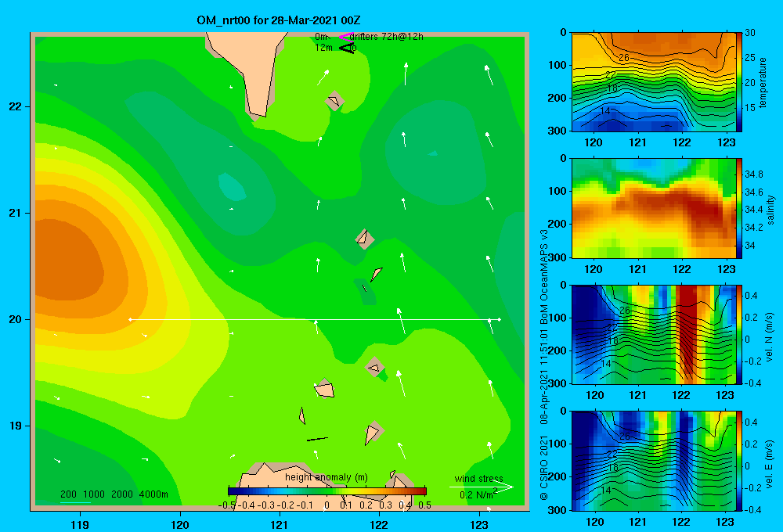Click the '12m' depth legend label
783x532 pixels.
(323, 48)
